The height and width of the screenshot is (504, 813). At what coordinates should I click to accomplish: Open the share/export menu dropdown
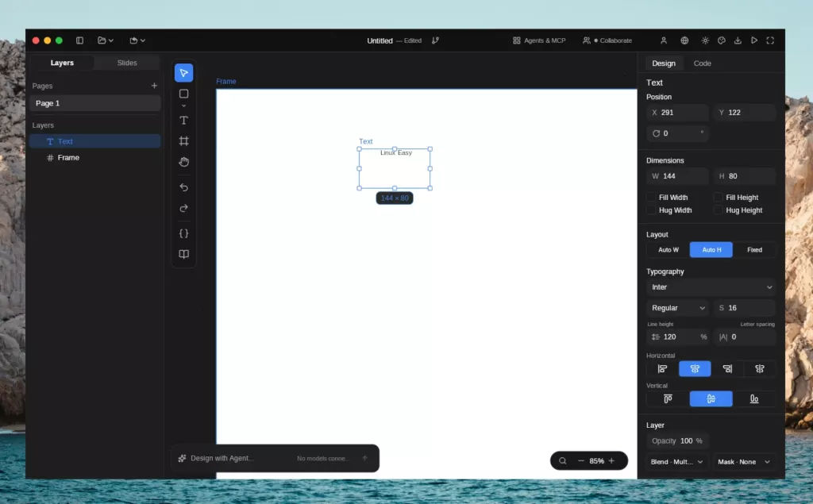pos(137,40)
